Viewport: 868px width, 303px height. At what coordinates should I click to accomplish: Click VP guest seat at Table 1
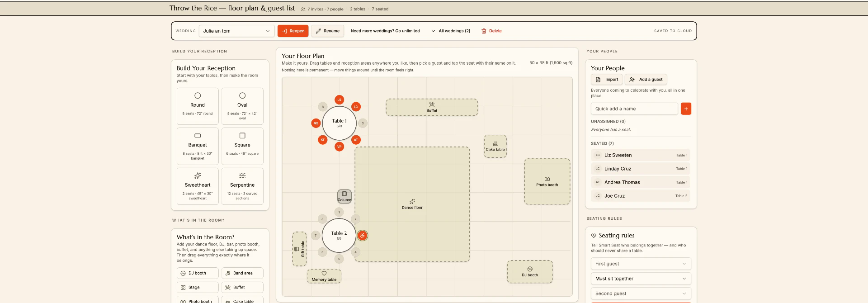click(x=339, y=147)
